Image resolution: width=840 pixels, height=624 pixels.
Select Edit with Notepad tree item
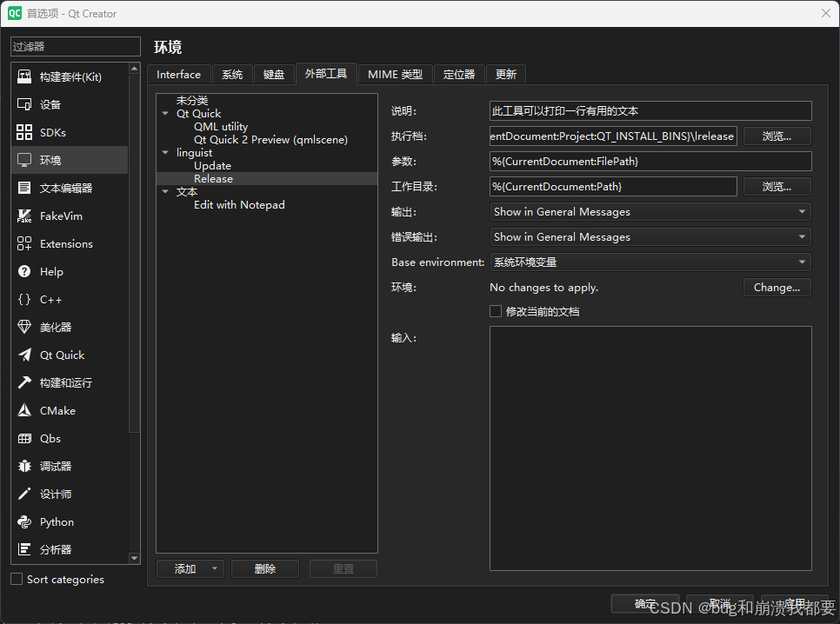coord(239,204)
